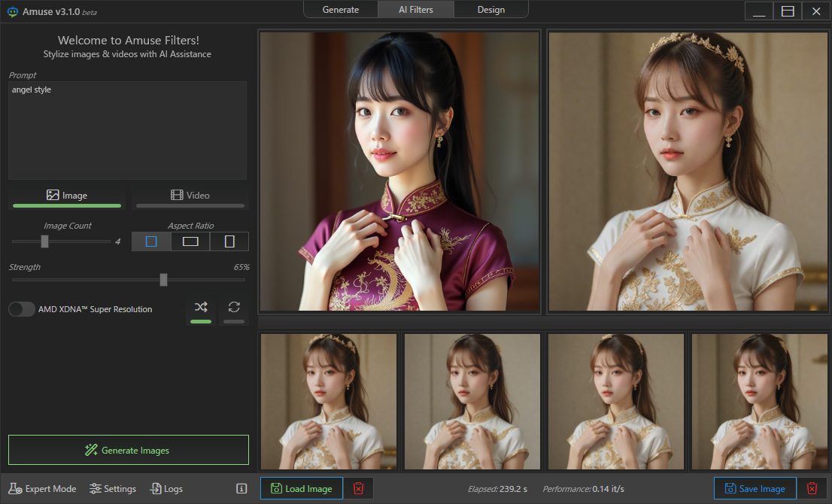Click Generate Images button
The width and height of the screenshot is (832, 504).
coord(129,450)
